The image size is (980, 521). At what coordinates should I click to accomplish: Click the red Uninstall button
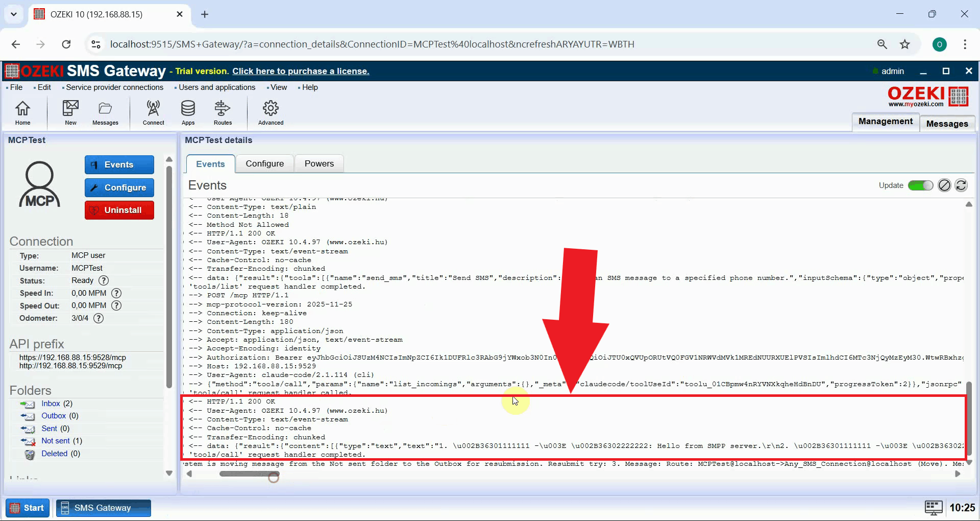pyautogui.click(x=119, y=210)
